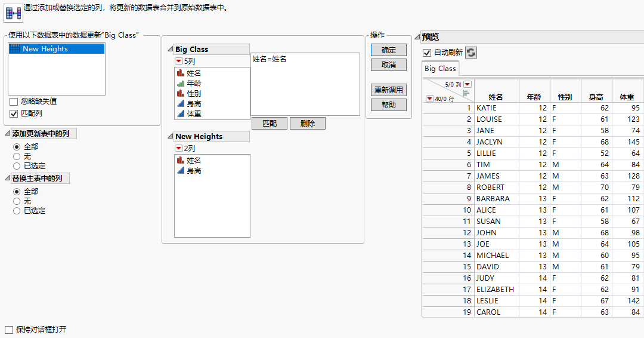Viewport: 644px width, 338px height.
Task: Open the red triangle menu next to 5列
Action: tap(178, 61)
